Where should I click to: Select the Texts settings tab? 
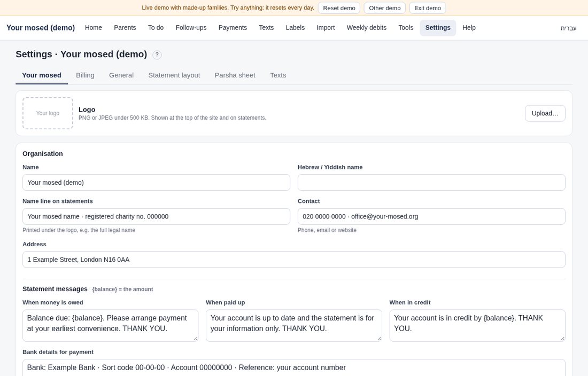(x=278, y=75)
